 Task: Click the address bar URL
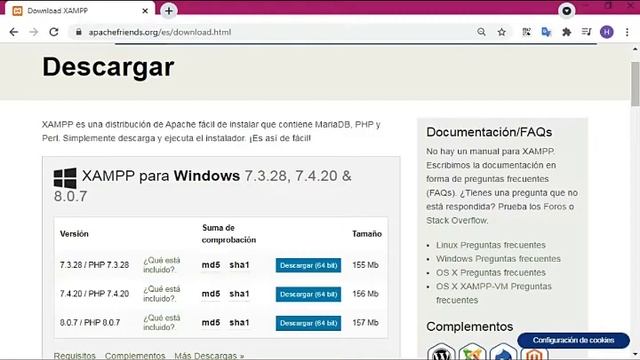pyautogui.click(x=160, y=32)
